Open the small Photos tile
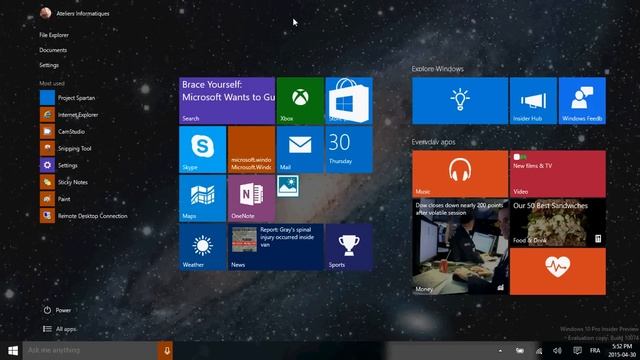Image resolution: width=640 pixels, height=360 pixels. coord(288,186)
